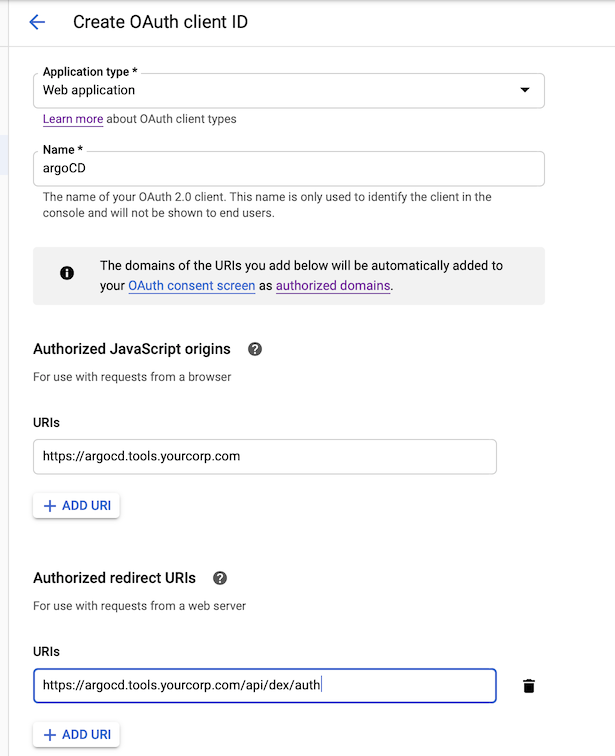Image resolution: width=615 pixels, height=756 pixels.
Task: Edit the Name field containing argoCD
Action: (289, 169)
